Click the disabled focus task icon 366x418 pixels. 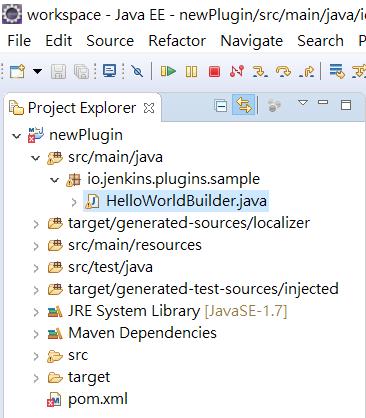point(274,105)
